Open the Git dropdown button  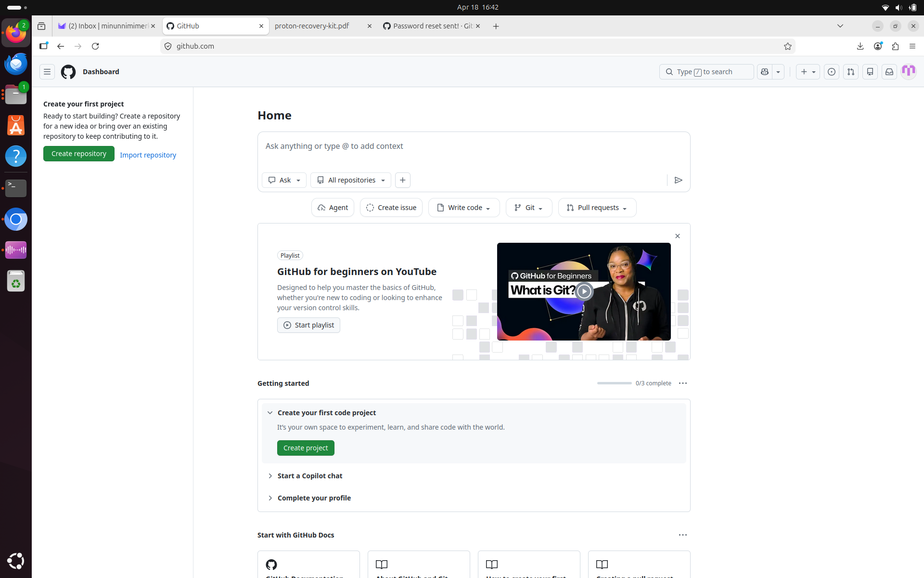(528, 207)
